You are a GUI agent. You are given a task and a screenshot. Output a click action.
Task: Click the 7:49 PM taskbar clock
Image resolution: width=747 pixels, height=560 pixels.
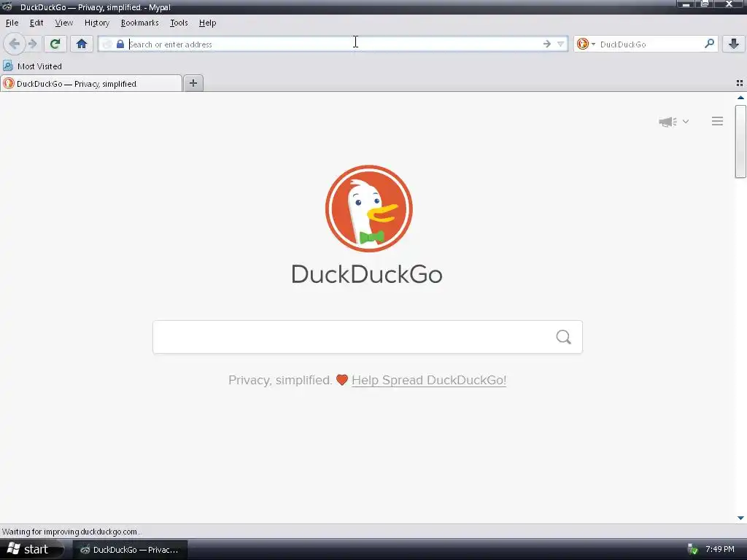coord(720,549)
